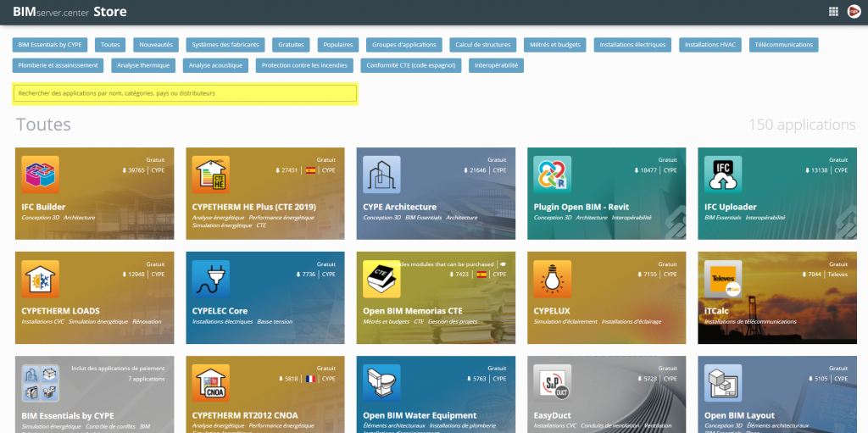Click the IFC Builder app icon

tap(40, 175)
